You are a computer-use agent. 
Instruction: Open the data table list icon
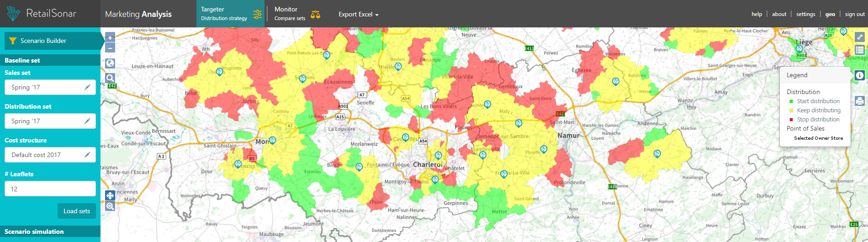coord(859,50)
